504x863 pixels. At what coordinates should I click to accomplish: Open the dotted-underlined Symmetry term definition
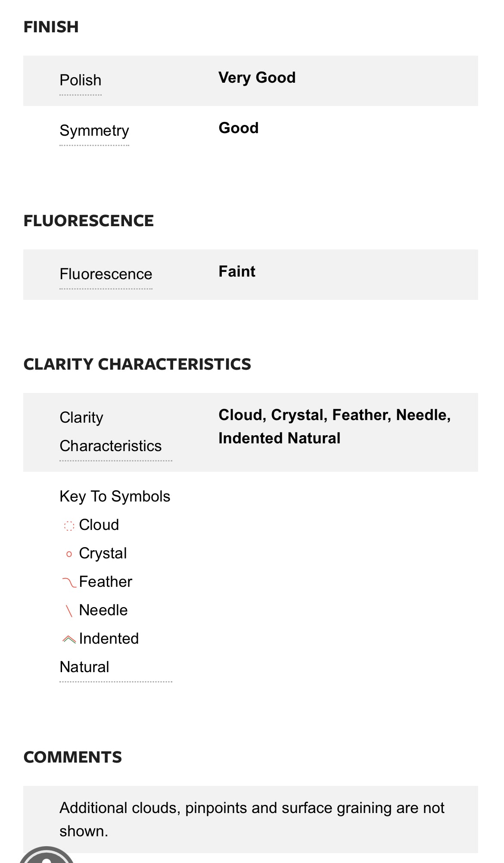click(94, 131)
